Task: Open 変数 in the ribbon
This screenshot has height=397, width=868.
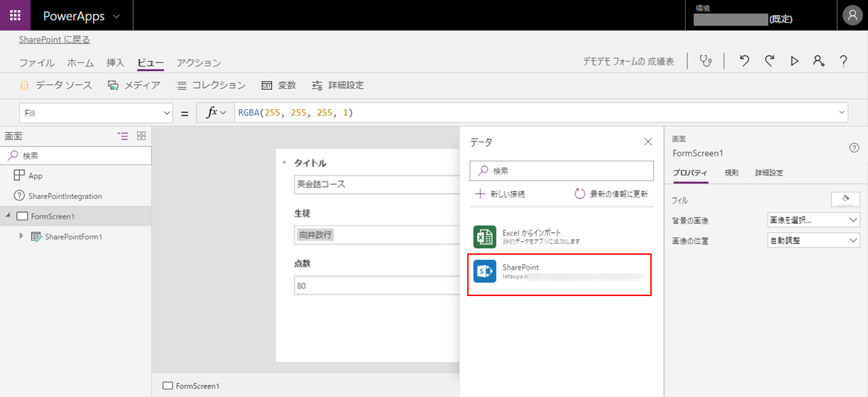Action: (x=279, y=85)
